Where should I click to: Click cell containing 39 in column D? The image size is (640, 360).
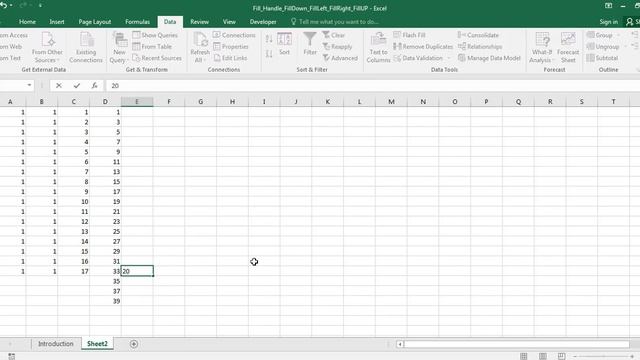(105, 301)
